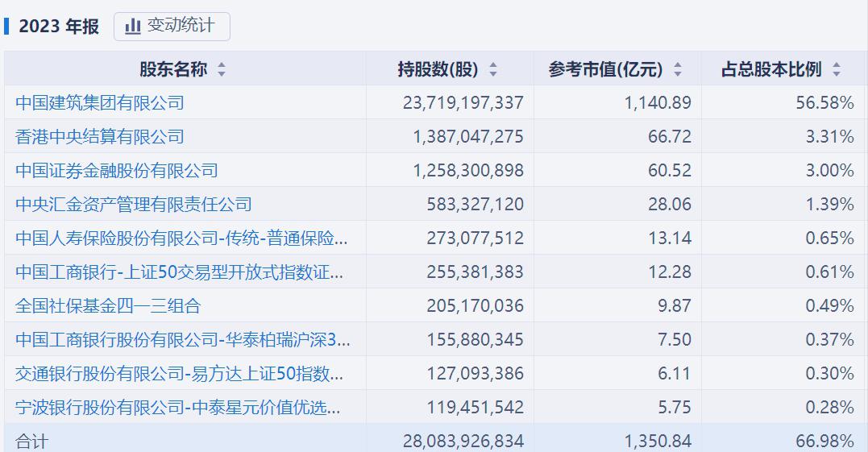868x452 pixels.
Task: Select share count 255,381,383
Action: (x=475, y=272)
